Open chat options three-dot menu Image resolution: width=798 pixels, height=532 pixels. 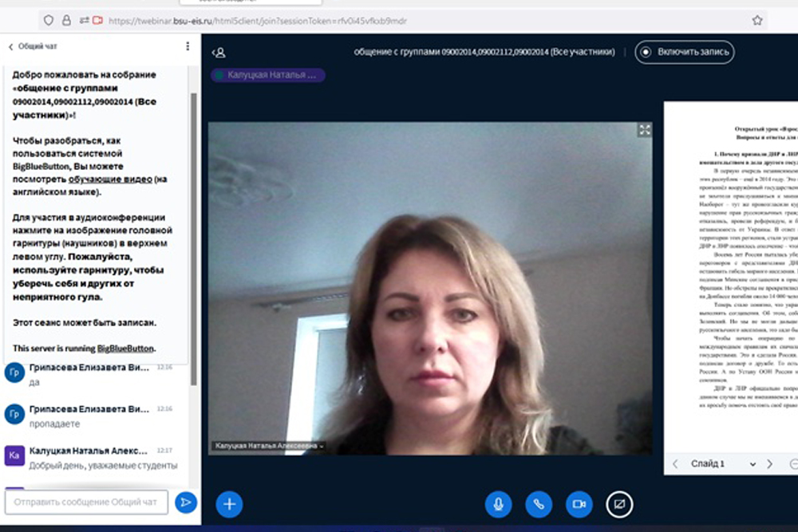click(188, 46)
